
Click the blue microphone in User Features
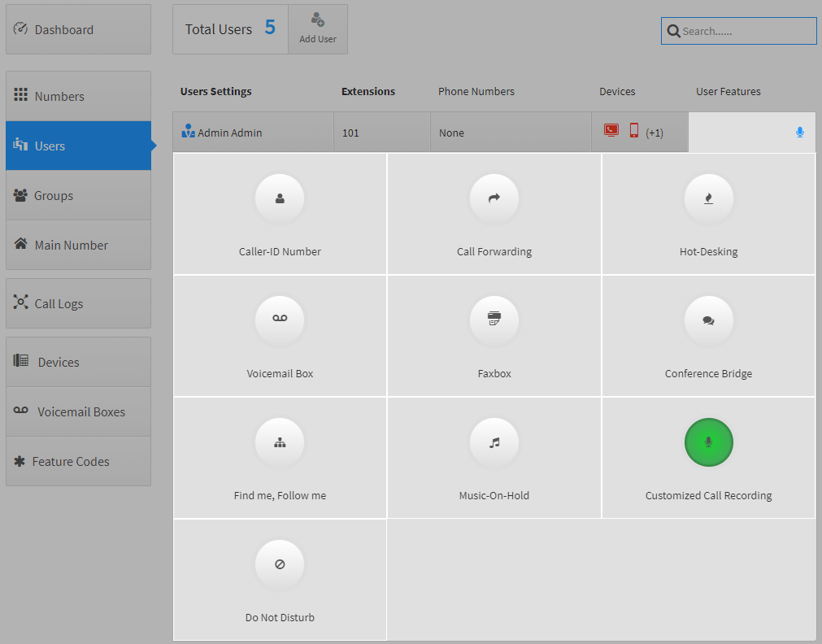799,133
